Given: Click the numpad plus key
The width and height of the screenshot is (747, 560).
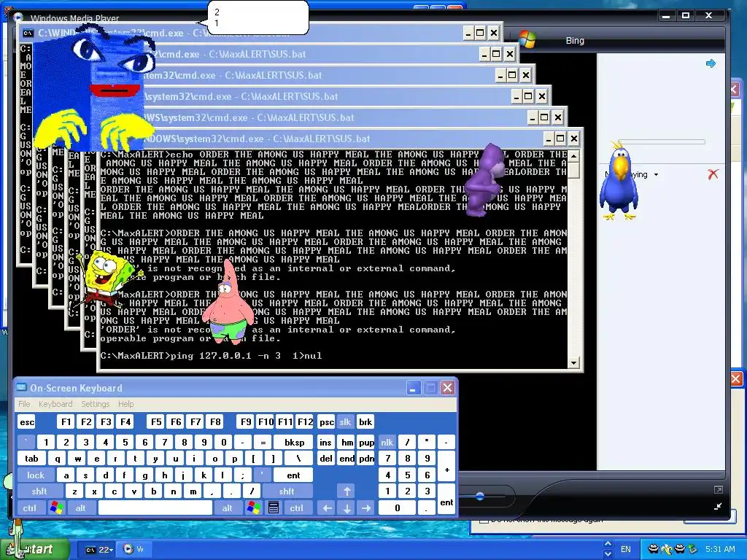Looking at the screenshot, I should tap(446, 470).
